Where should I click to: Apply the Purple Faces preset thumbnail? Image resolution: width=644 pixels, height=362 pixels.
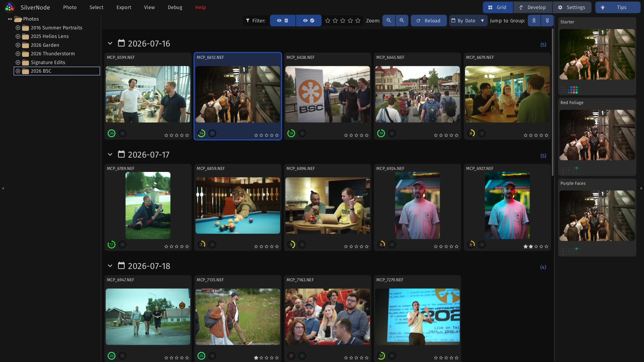[597, 216]
